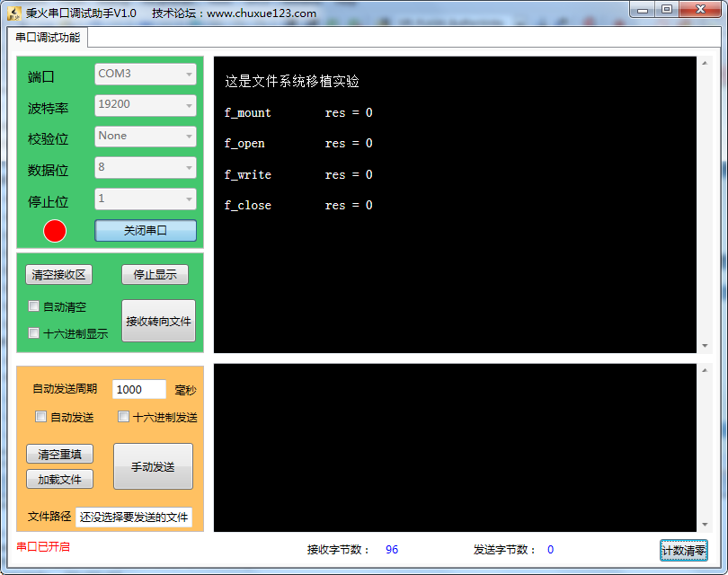Screen dimensions: 728x575
Task: Click the 停止显示 button
Action: point(155,275)
